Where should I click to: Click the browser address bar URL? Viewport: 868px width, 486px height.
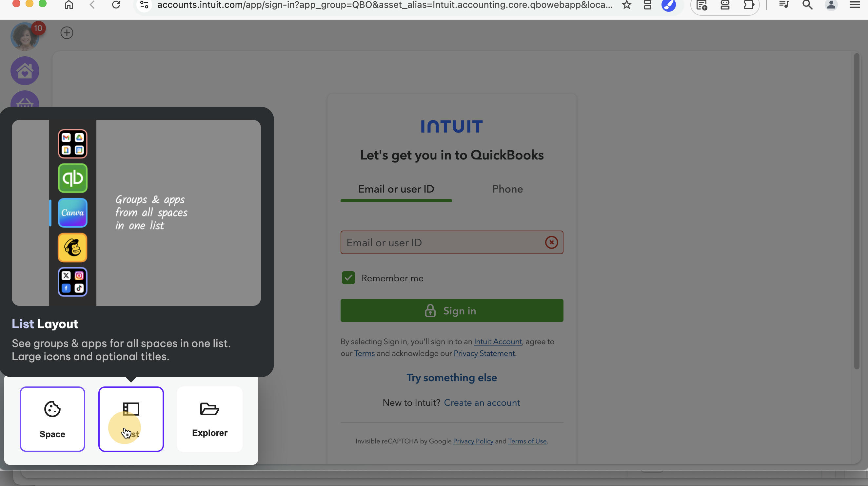pyautogui.click(x=385, y=5)
